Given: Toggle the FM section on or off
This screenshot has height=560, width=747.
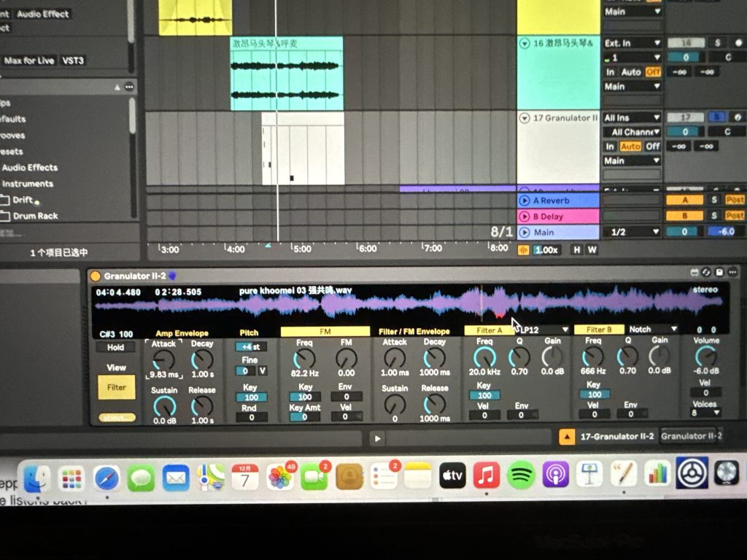Looking at the screenshot, I should pos(325,332).
